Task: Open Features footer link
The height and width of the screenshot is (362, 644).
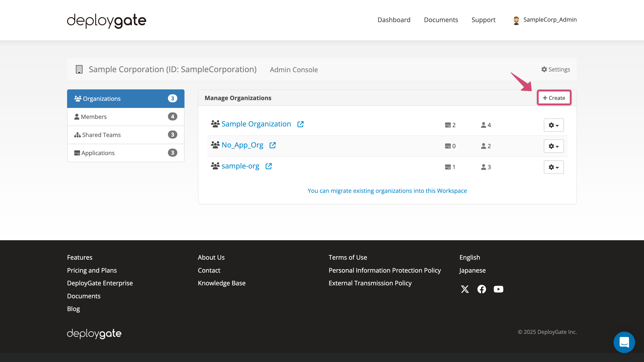Action: (x=80, y=257)
